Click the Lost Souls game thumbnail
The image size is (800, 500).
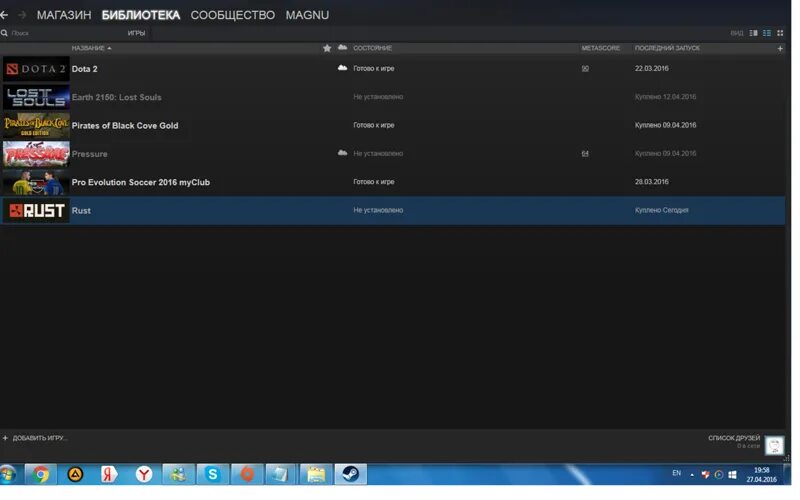tap(36, 97)
